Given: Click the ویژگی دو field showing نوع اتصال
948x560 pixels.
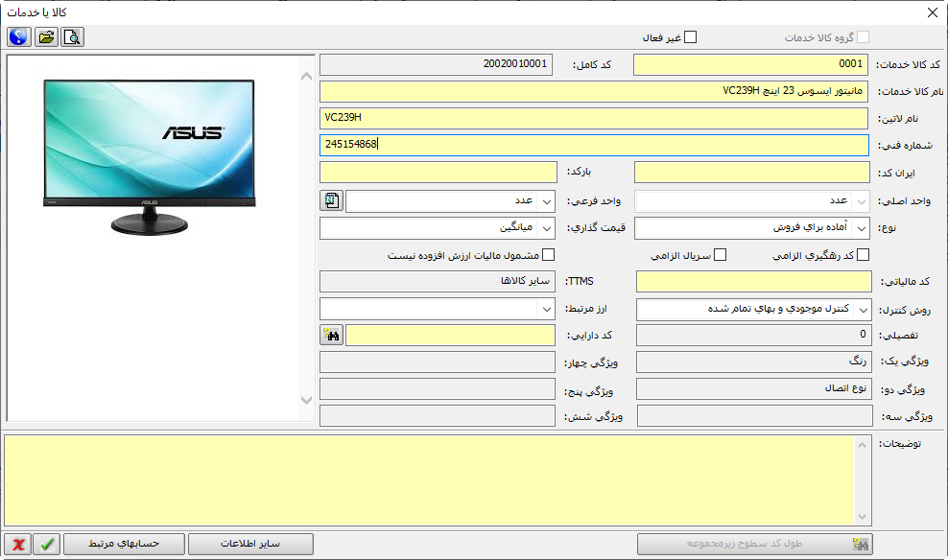Looking at the screenshot, I should 754,389.
